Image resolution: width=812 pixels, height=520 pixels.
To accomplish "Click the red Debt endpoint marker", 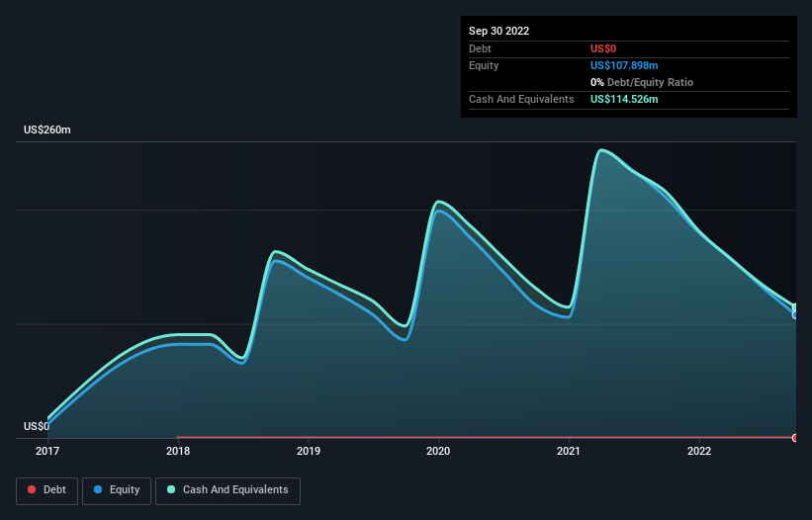I will (x=795, y=438).
